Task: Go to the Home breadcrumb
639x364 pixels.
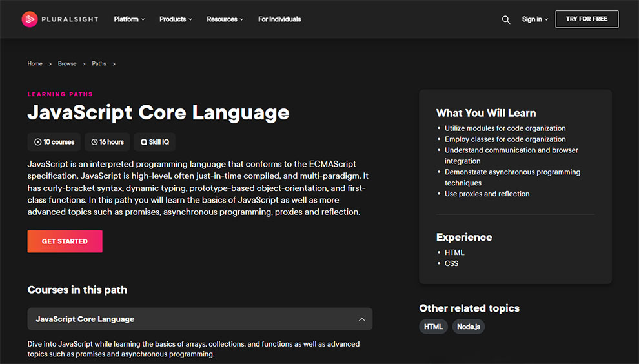Action: 35,64
